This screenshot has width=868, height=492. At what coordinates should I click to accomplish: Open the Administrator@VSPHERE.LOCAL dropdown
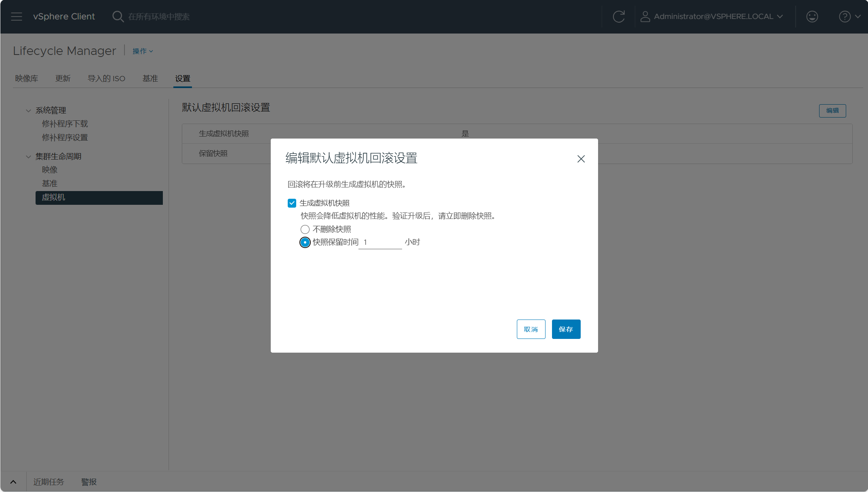point(718,17)
